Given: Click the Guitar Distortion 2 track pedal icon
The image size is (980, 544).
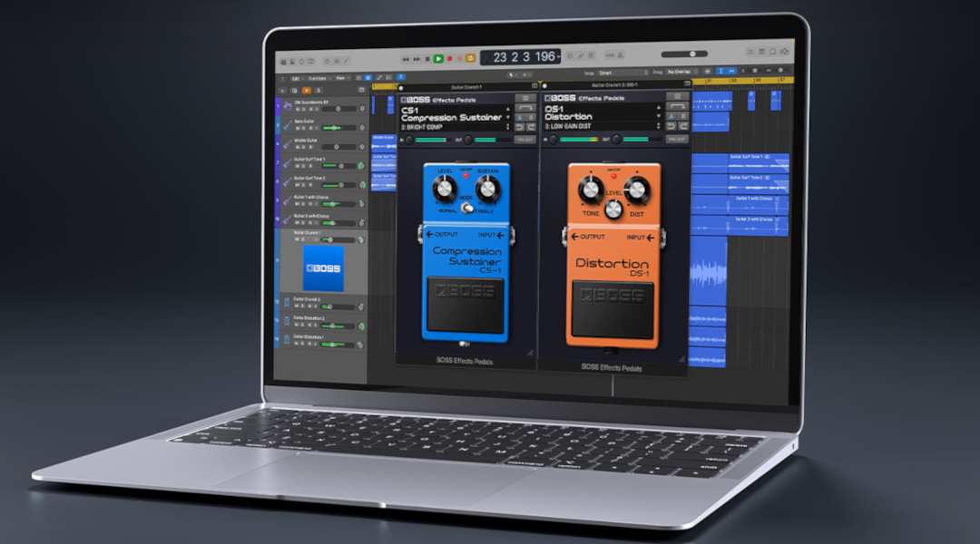Looking at the screenshot, I should [287, 321].
